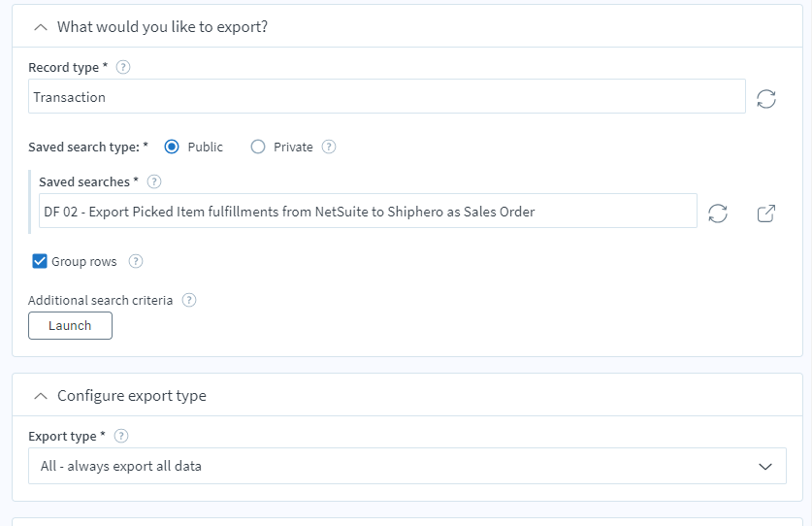This screenshot has width=812, height=526.
Task: Click the Launch button
Action: pos(70,326)
